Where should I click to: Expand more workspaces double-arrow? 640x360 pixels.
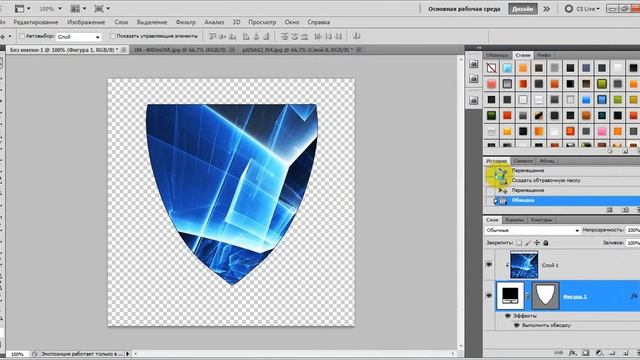click(547, 9)
